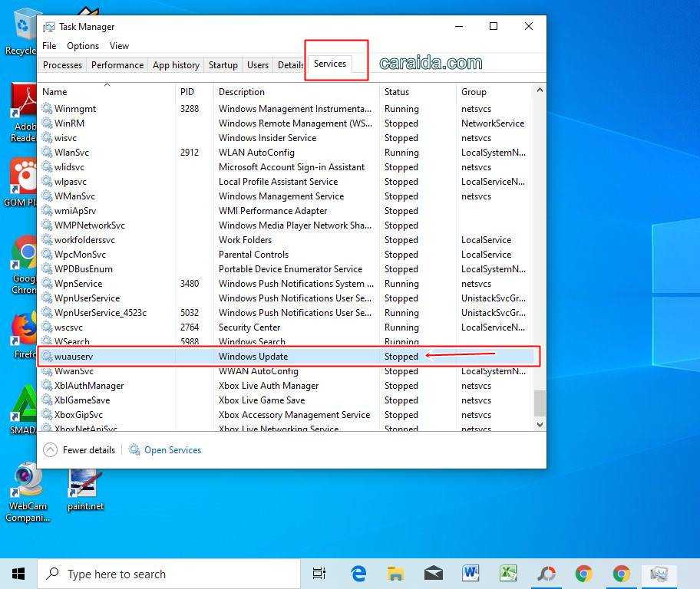Sort services by Description column header
This screenshot has height=589, width=700.
296,91
